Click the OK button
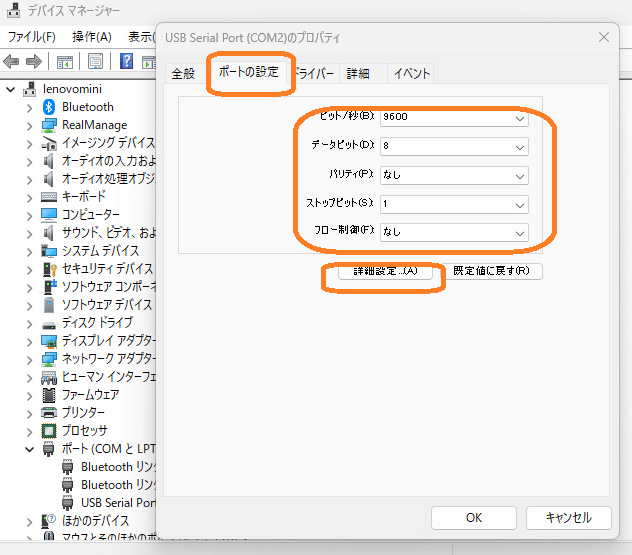Viewport: 632px width, 555px height. (474, 518)
